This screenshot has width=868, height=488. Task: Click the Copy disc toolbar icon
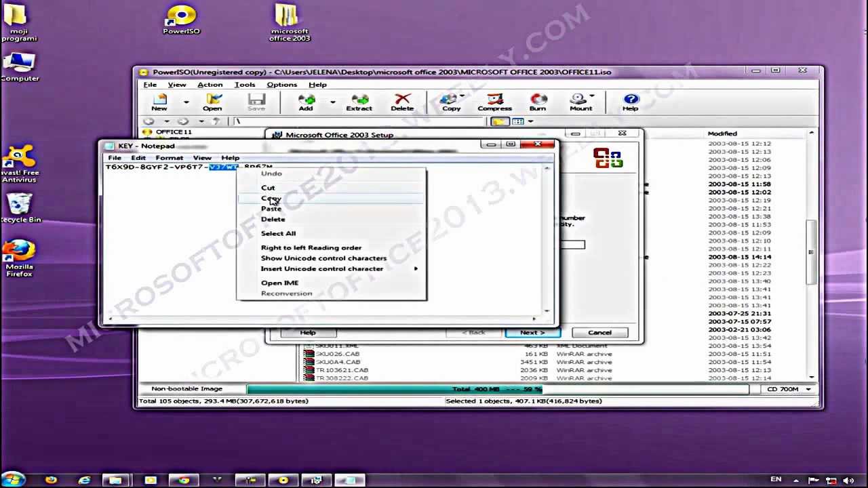pyautogui.click(x=450, y=102)
